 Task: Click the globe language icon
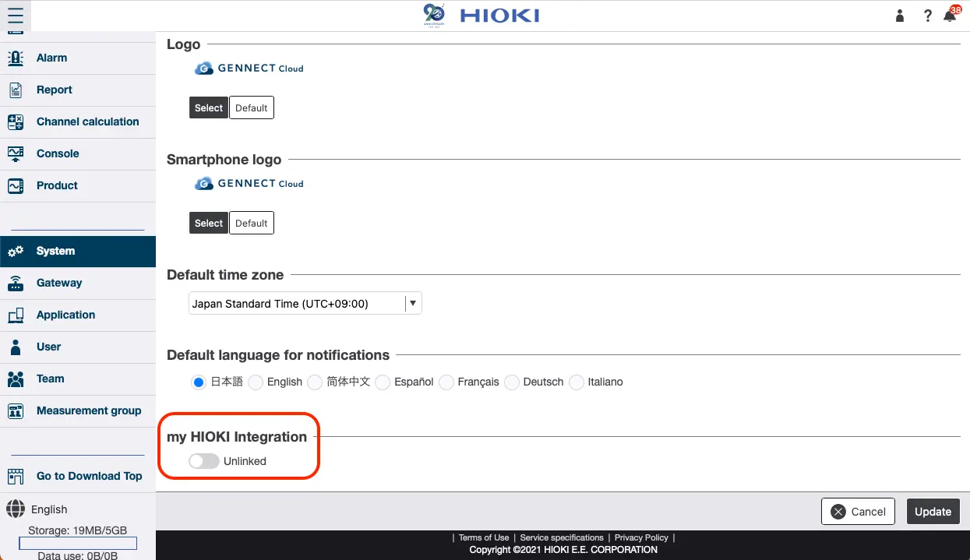click(16, 509)
